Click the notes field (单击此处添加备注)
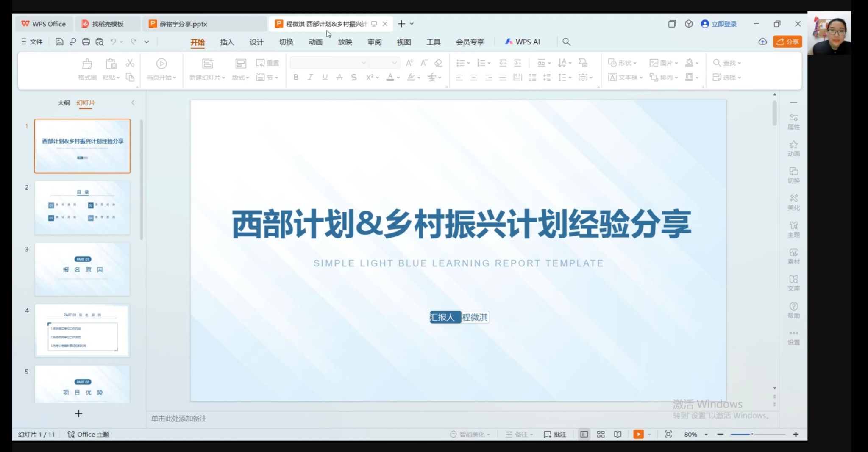Viewport: 868px width, 452px height. coord(179,419)
